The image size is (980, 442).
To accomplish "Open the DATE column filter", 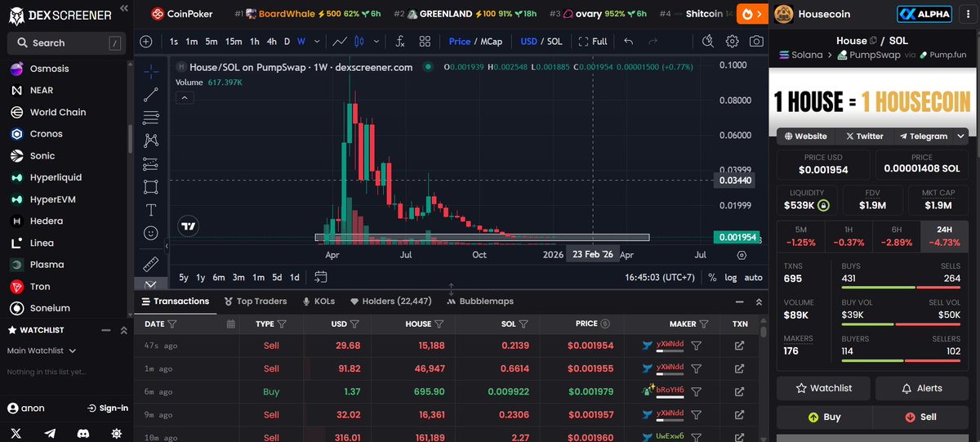I will coord(173,324).
